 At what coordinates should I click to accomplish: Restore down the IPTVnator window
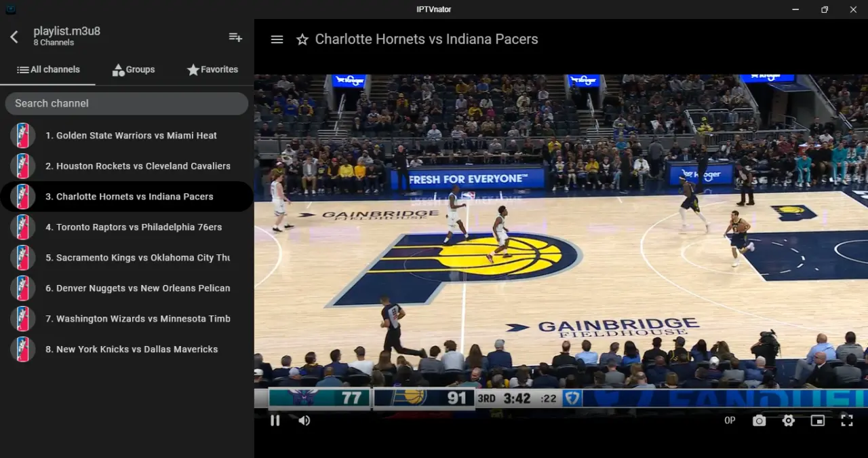[824, 9]
